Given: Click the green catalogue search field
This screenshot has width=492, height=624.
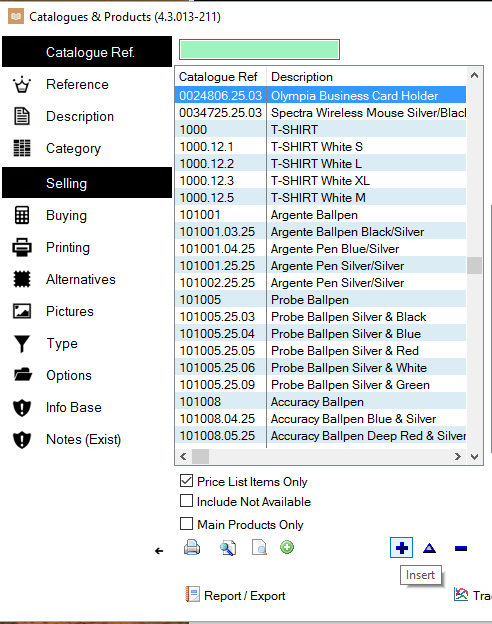Looking at the screenshot, I should coord(260,49).
